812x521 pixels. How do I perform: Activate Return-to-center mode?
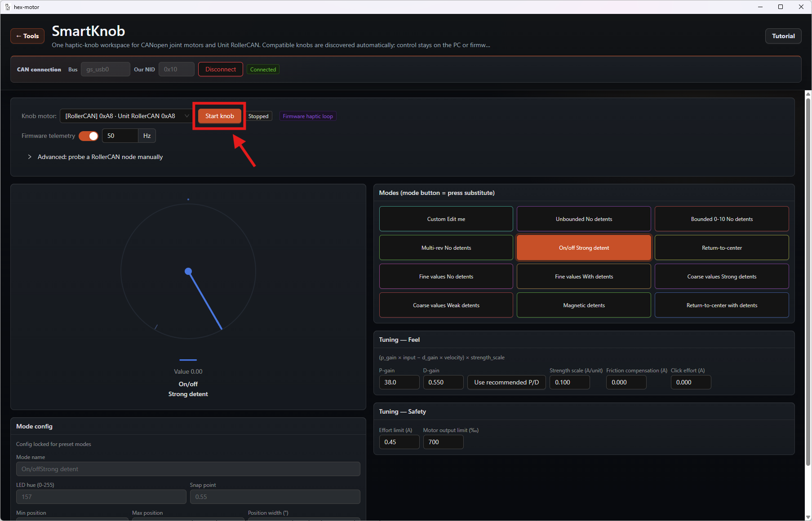[x=722, y=247]
